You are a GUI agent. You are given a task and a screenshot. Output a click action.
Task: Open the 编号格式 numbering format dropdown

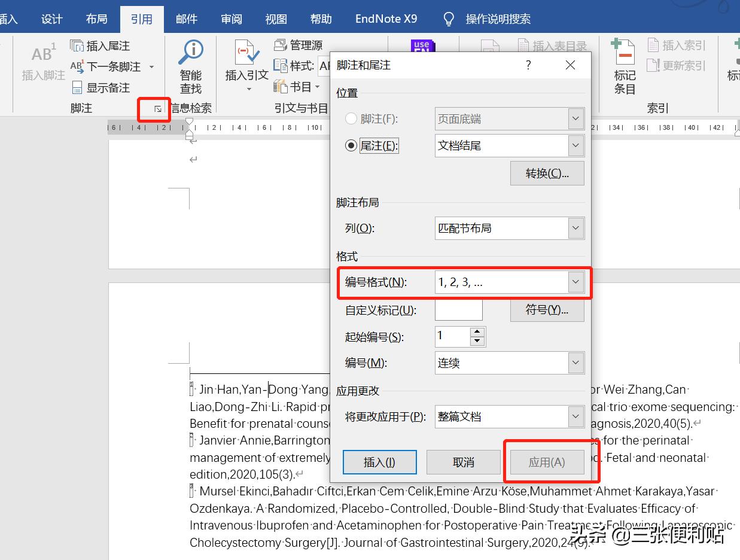coord(575,281)
